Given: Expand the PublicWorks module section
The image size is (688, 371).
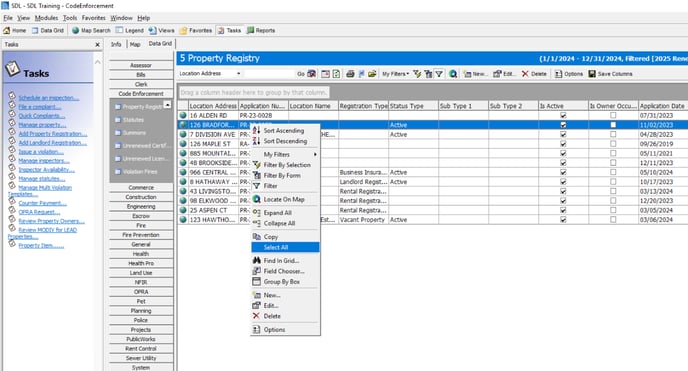Looking at the screenshot, I should point(141,339).
